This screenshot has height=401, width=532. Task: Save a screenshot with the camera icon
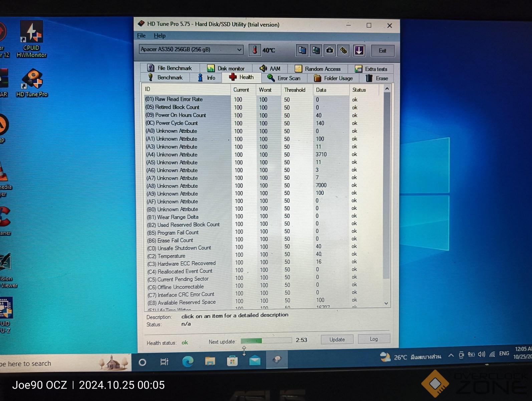(330, 50)
